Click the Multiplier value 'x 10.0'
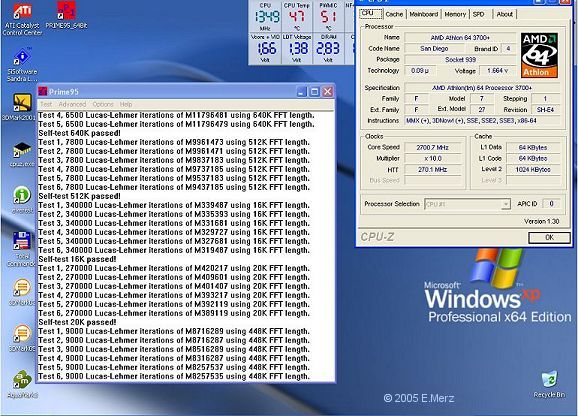The height and width of the screenshot is (416, 578). (433, 158)
